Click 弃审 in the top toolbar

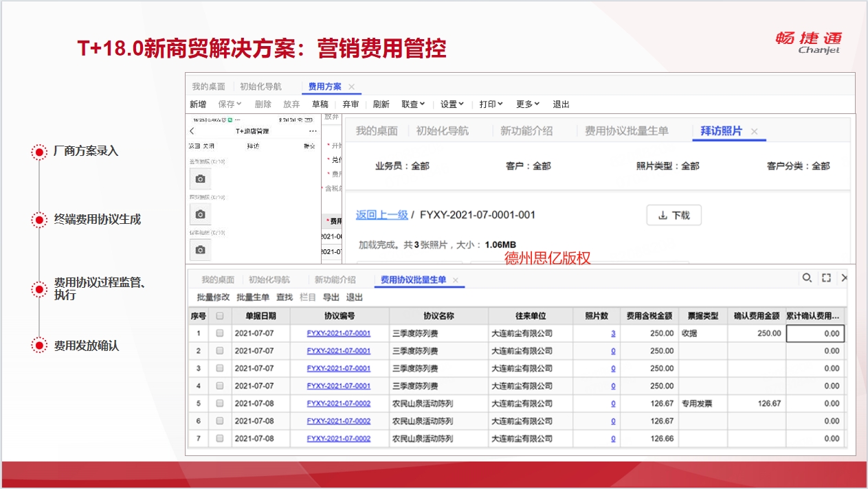click(350, 104)
